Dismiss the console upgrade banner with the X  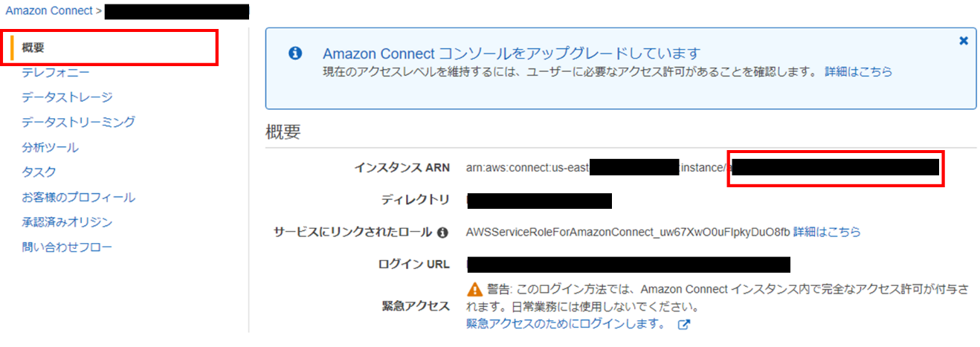click(964, 41)
